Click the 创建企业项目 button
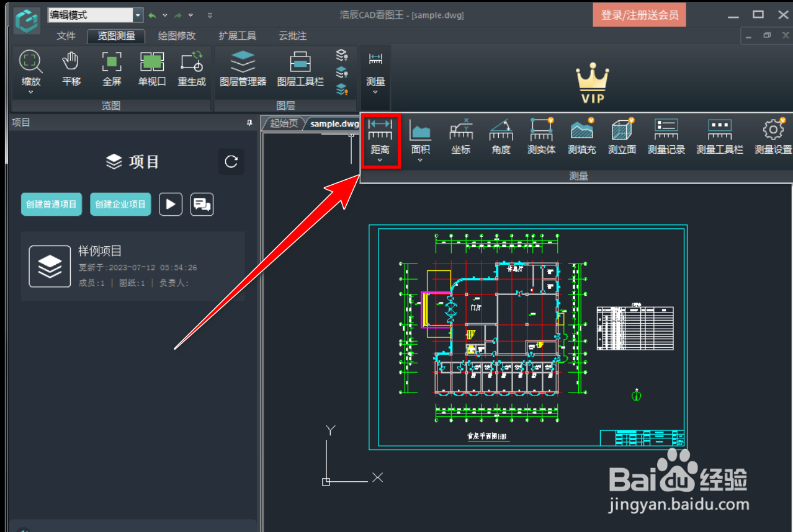This screenshot has height=532, width=793. point(120,204)
